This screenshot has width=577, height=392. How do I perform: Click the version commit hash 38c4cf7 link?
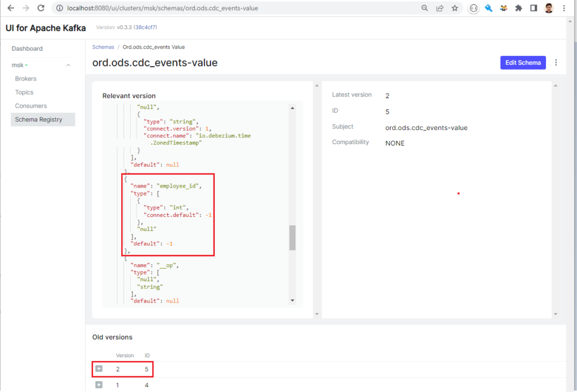tap(145, 28)
